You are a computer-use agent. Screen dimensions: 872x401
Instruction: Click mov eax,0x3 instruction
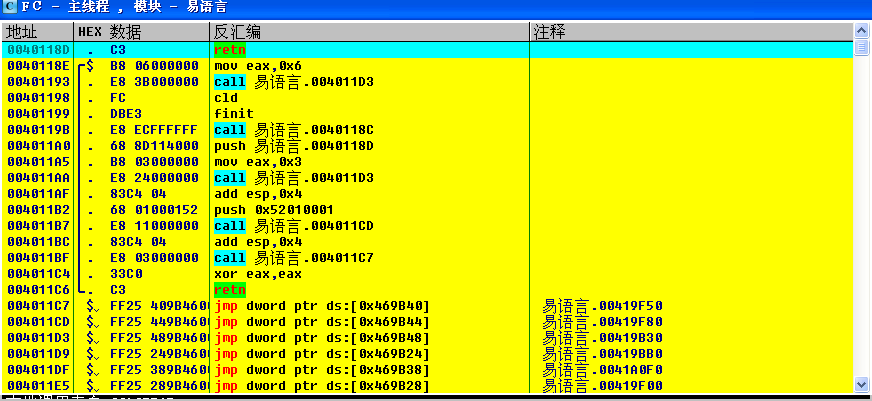click(258, 162)
